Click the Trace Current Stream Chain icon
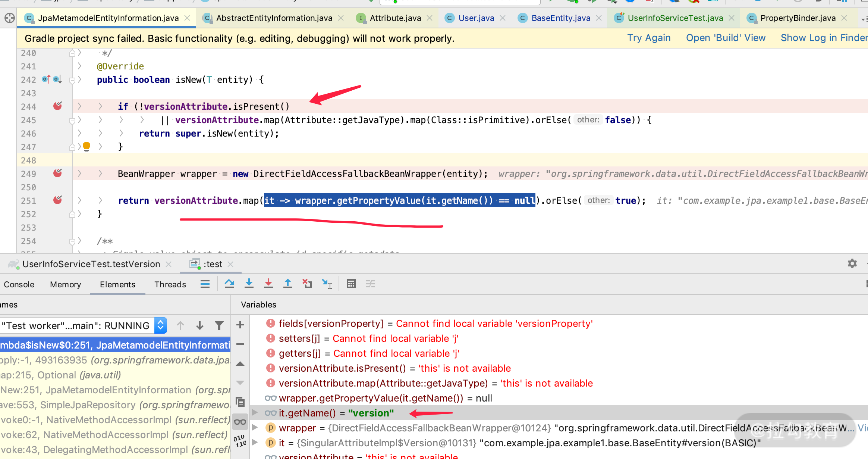Viewport: 868px width, 459px height. 371,284
